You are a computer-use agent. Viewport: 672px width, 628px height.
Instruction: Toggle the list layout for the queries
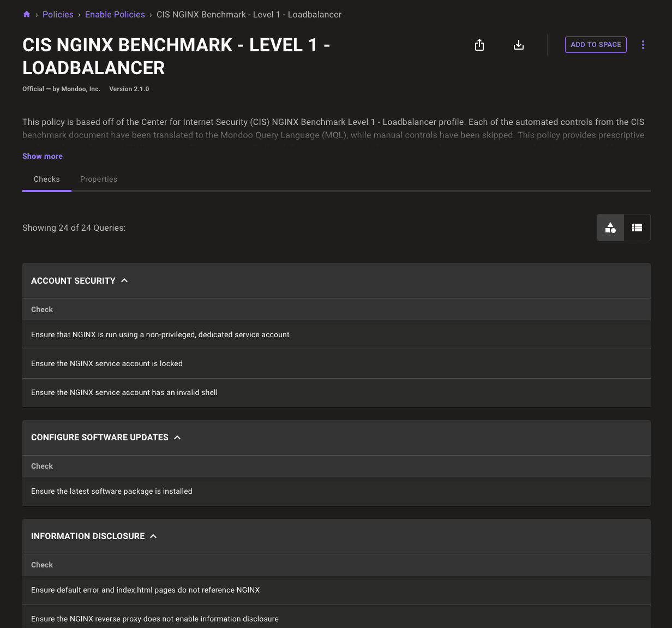pos(637,228)
